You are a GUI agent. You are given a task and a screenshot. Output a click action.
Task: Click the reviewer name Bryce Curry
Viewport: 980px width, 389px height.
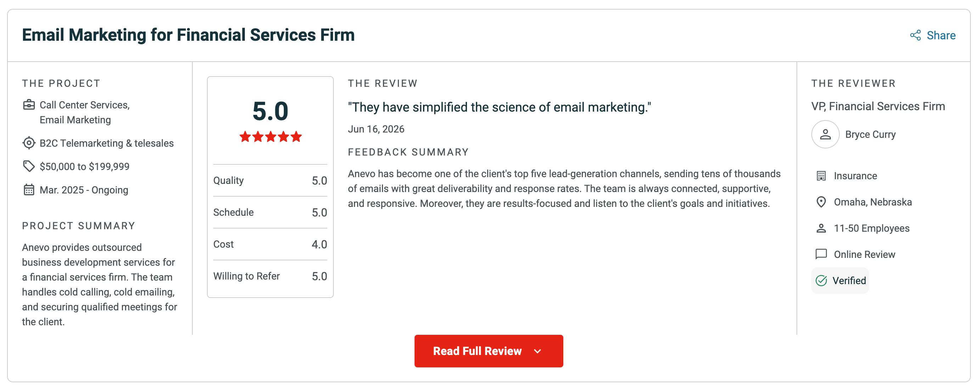pyautogui.click(x=870, y=135)
